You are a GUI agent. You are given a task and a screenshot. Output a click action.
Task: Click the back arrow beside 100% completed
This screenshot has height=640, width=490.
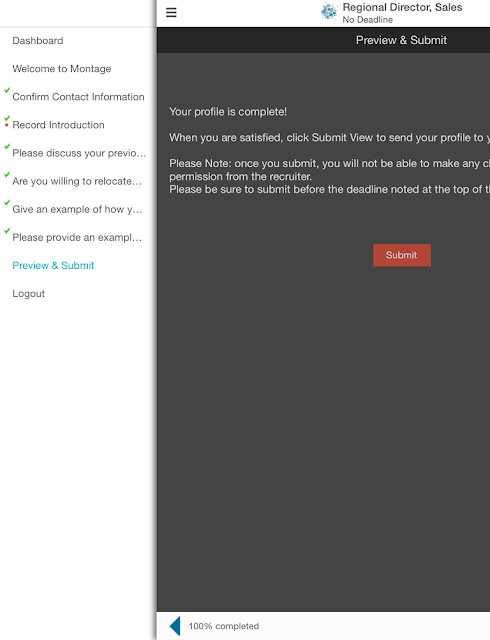click(175, 626)
